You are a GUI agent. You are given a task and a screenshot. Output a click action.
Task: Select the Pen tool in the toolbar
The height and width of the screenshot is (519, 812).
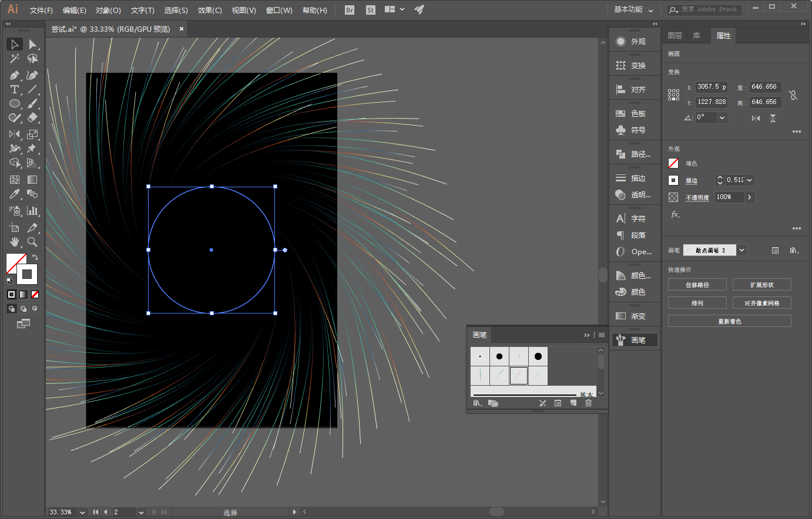(x=14, y=75)
